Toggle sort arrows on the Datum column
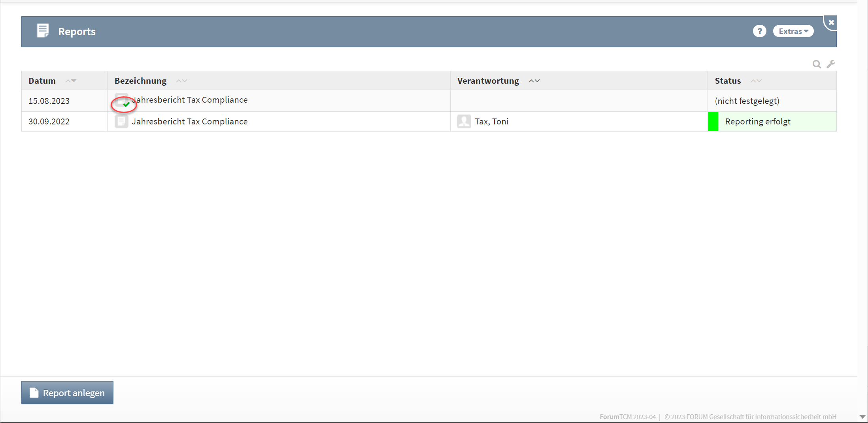The height and width of the screenshot is (423, 868). pos(71,81)
